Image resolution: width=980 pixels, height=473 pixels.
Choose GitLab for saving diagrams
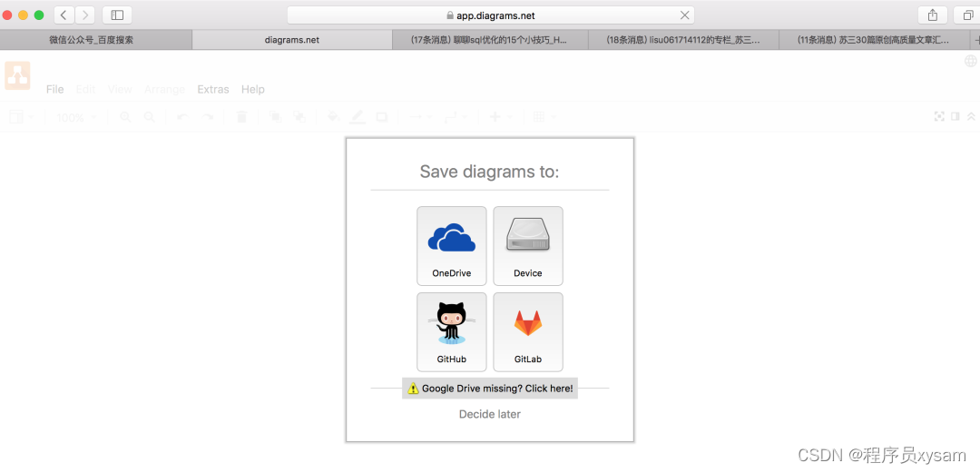click(528, 332)
